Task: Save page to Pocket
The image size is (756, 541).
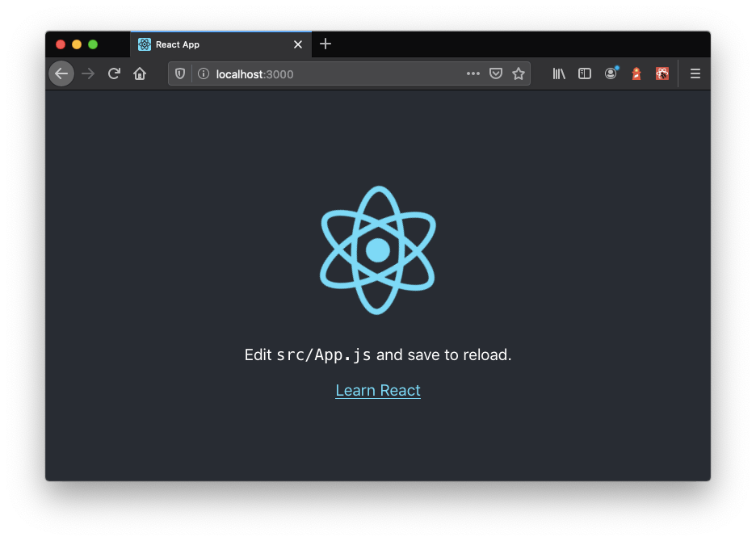Action: click(x=496, y=73)
